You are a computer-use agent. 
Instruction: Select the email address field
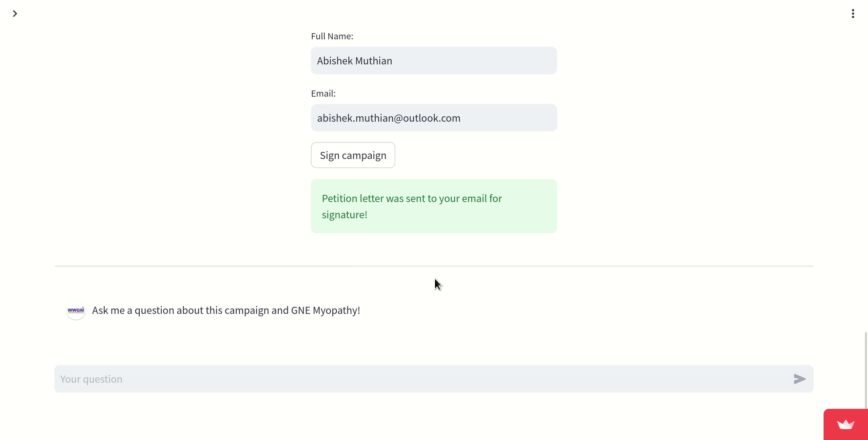point(434,118)
